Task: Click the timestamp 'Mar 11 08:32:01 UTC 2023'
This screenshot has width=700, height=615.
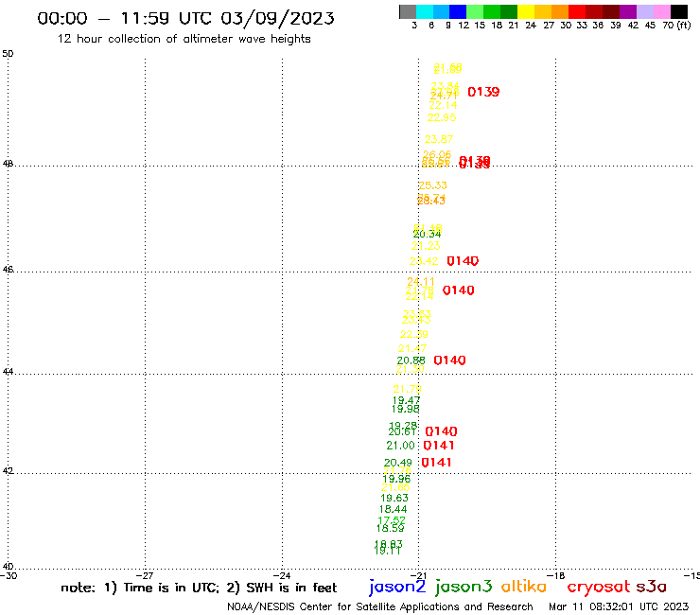Action: point(619,606)
